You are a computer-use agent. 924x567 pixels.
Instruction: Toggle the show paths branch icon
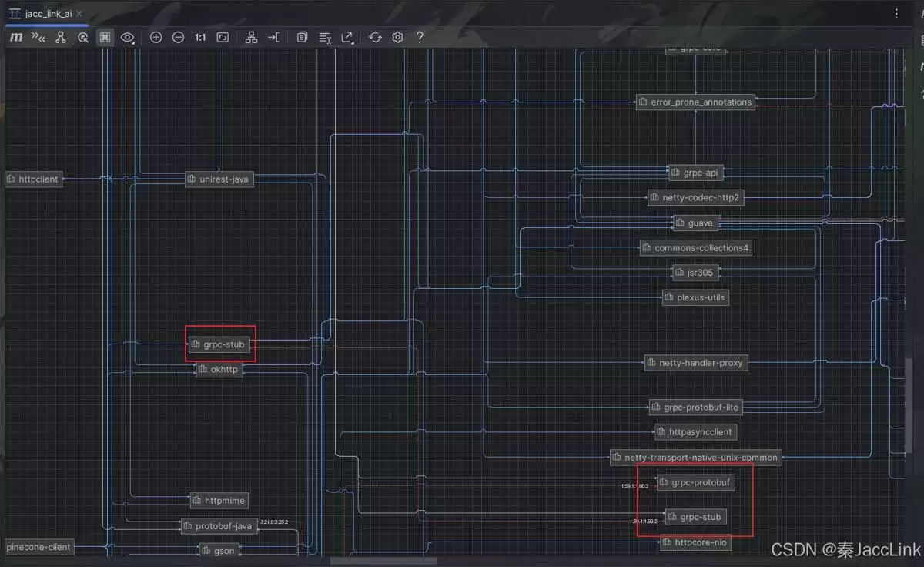[61, 37]
